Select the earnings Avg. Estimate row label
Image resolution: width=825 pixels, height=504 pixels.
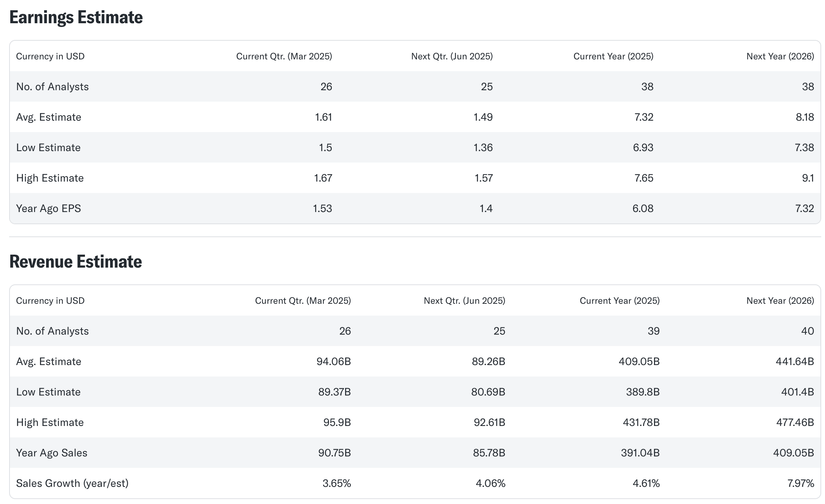click(x=48, y=117)
